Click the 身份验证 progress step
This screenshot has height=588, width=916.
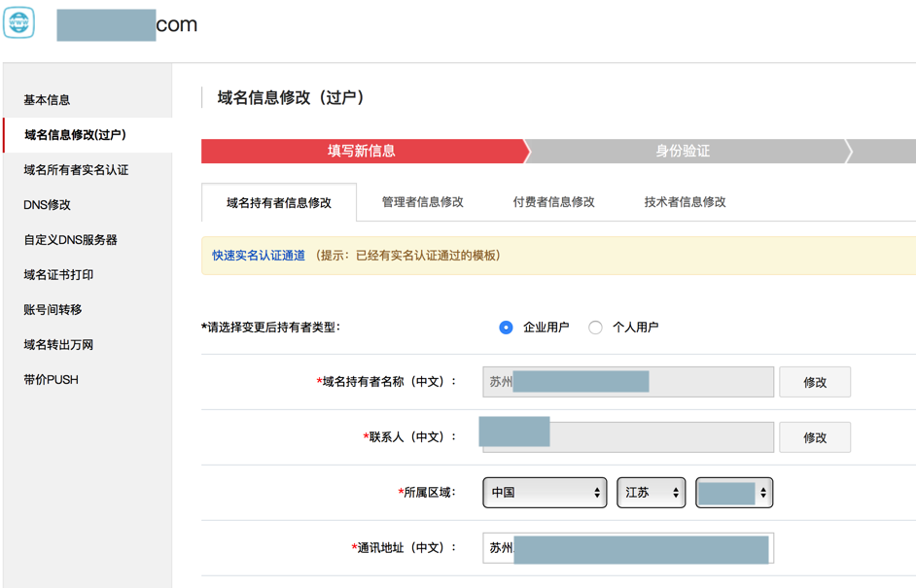[683, 151]
